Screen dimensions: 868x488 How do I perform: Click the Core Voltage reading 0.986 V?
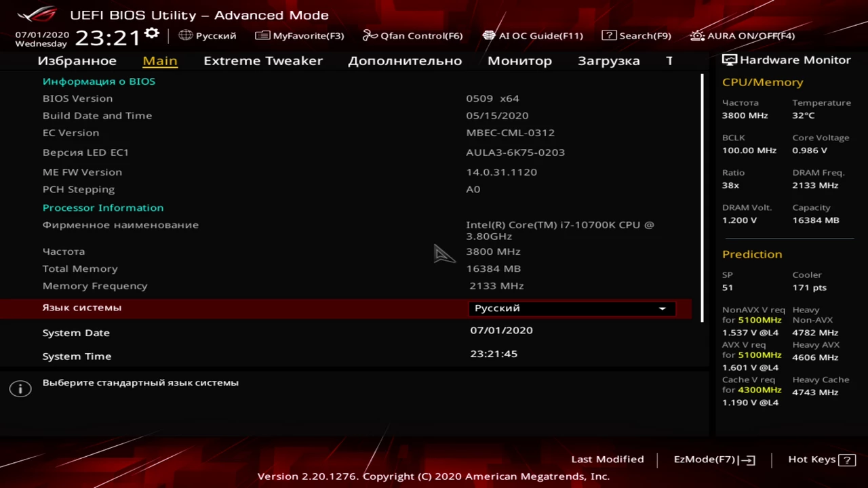point(810,150)
